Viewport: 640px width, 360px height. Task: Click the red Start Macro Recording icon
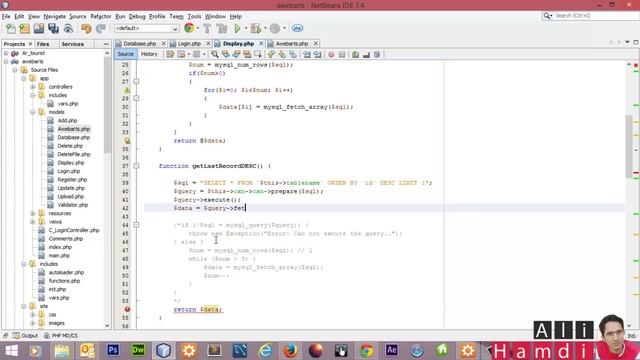click(331, 54)
